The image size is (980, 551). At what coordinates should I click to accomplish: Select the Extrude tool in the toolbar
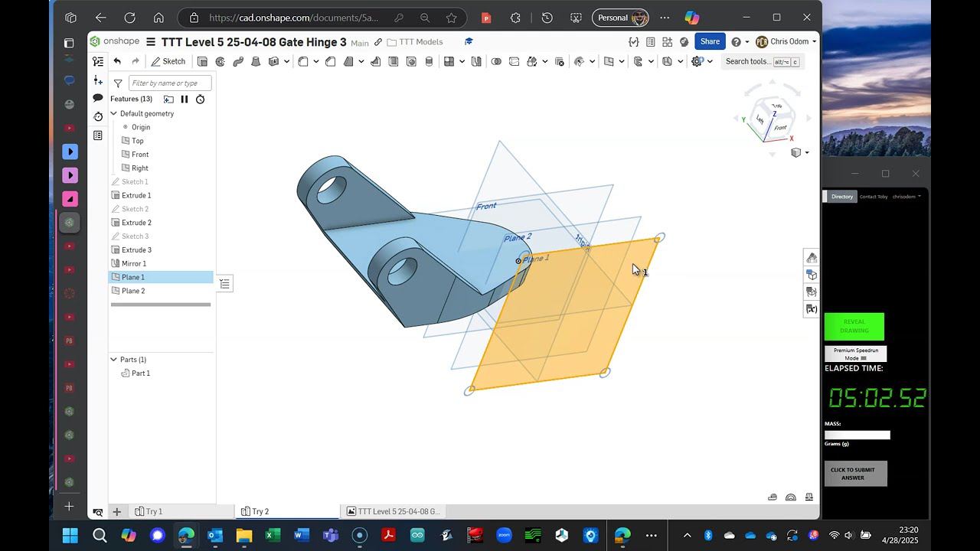point(202,61)
